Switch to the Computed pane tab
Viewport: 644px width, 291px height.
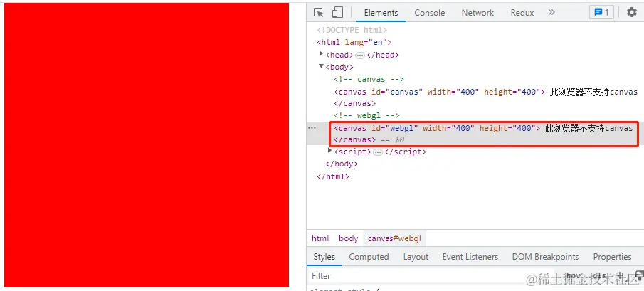click(369, 257)
